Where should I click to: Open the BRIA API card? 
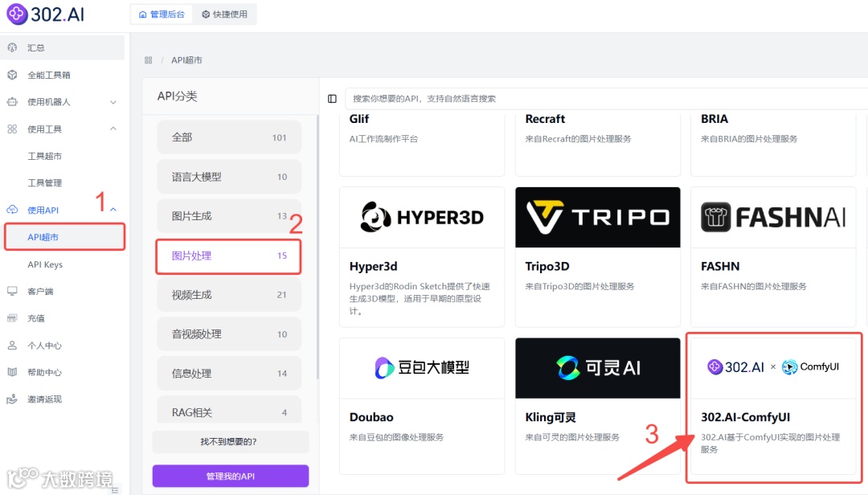point(773,144)
